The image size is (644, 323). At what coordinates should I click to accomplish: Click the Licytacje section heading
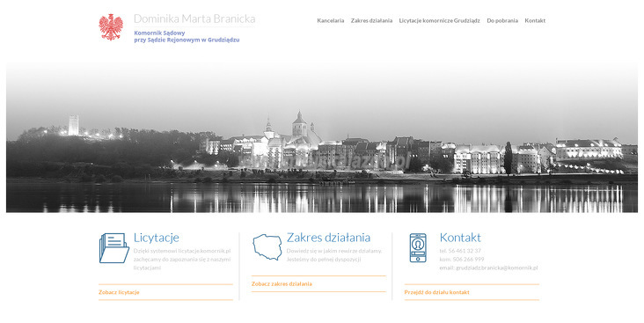click(x=157, y=238)
